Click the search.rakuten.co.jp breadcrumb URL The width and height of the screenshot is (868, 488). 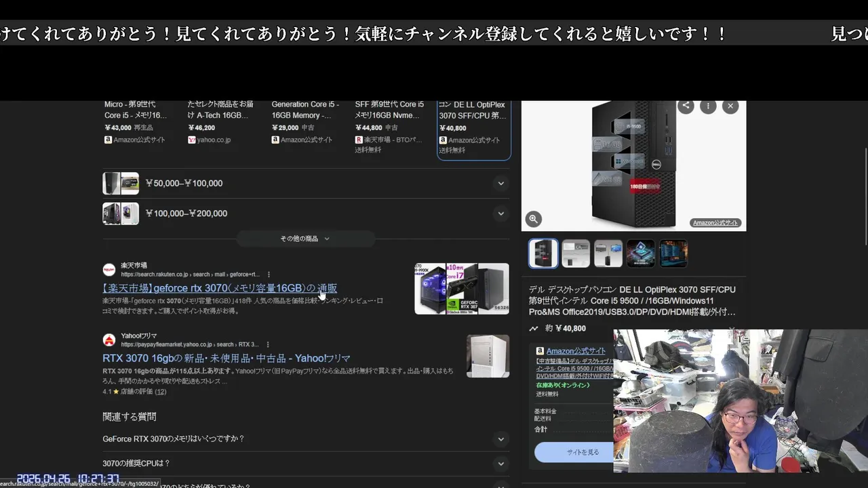click(191, 274)
